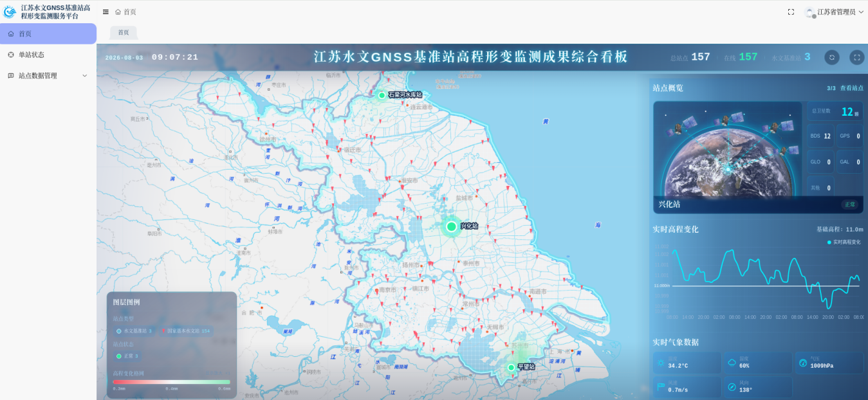Click the platform logo in the sidebar header
Screen dimensions: 868x400
click(10, 12)
